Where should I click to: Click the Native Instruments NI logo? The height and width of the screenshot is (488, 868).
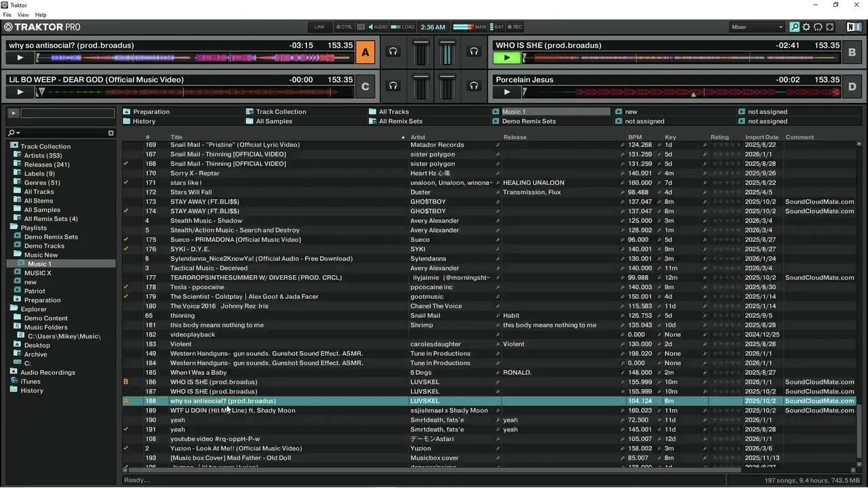pos(854,27)
